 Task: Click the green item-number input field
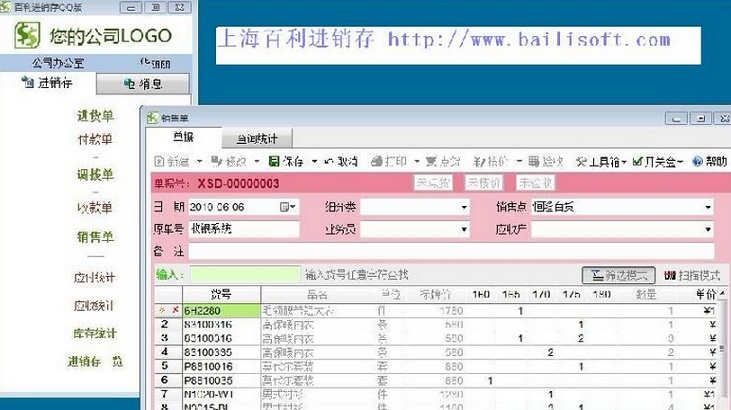pyautogui.click(x=244, y=274)
